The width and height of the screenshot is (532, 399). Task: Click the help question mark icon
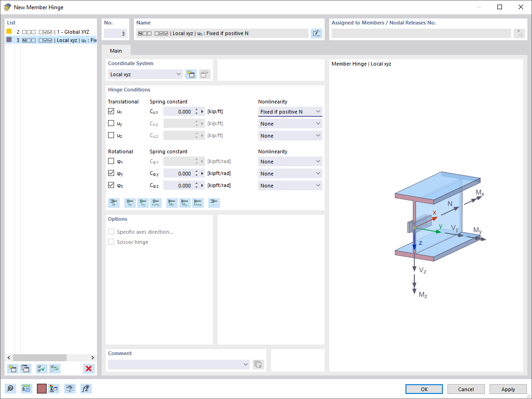click(x=10, y=388)
